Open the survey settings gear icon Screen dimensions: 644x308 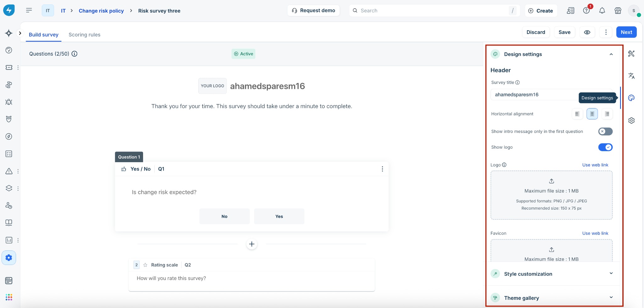(x=631, y=120)
